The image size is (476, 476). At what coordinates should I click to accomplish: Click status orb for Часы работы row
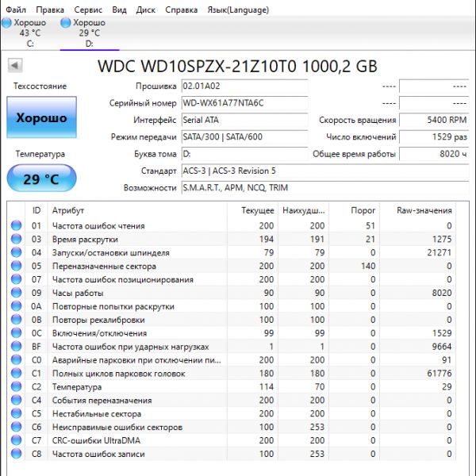tap(16, 294)
